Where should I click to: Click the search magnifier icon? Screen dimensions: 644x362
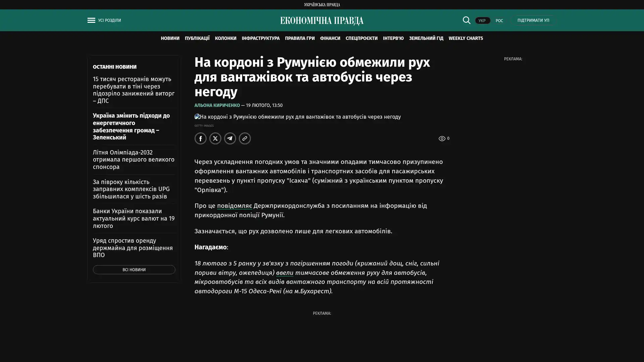coord(466,20)
